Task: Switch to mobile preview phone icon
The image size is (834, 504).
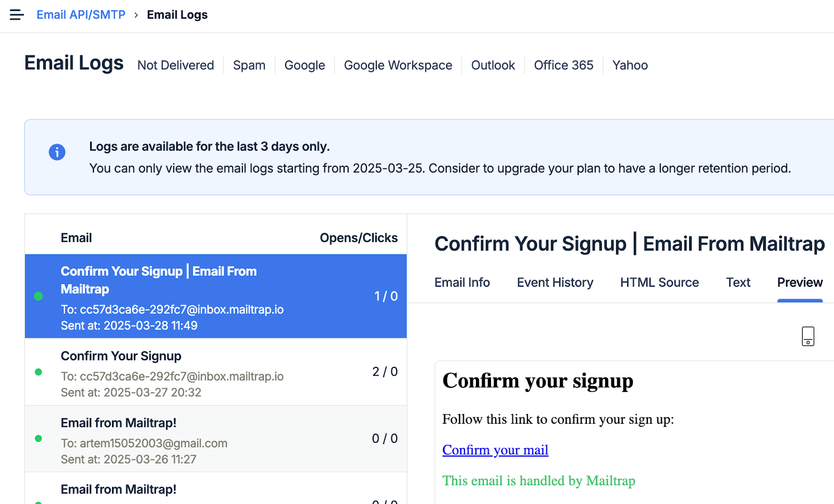Action: (808, 336)
